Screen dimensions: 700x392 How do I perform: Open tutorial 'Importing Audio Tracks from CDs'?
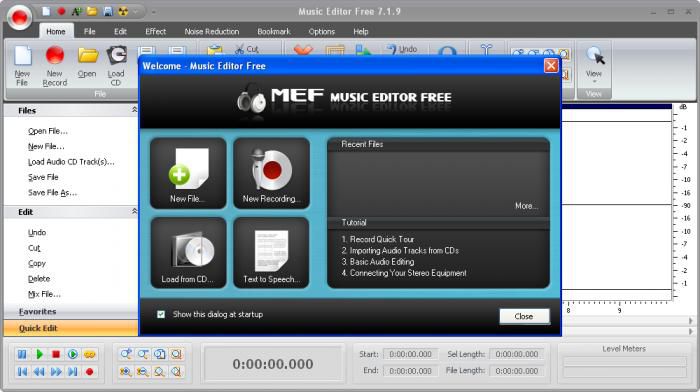400,250
